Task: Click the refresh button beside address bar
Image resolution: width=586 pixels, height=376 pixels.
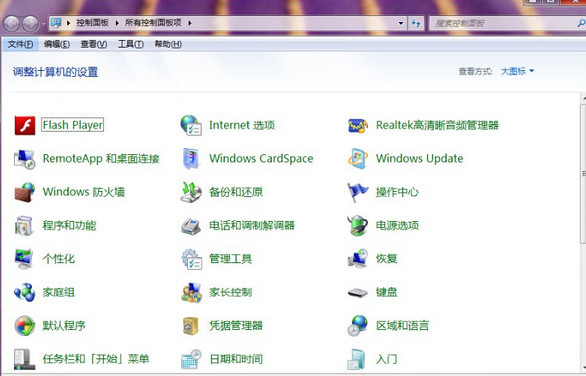Action: (x=416, y=23)
